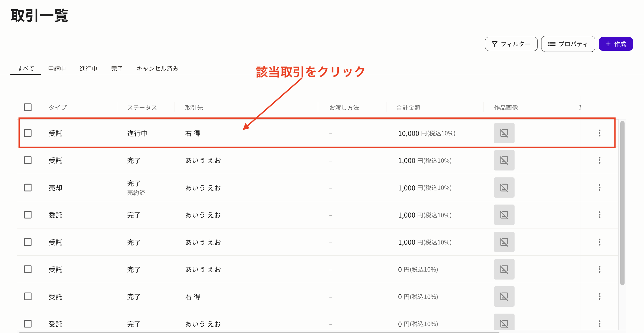Open three-dot menu for 委託 row

coord(599,215)
